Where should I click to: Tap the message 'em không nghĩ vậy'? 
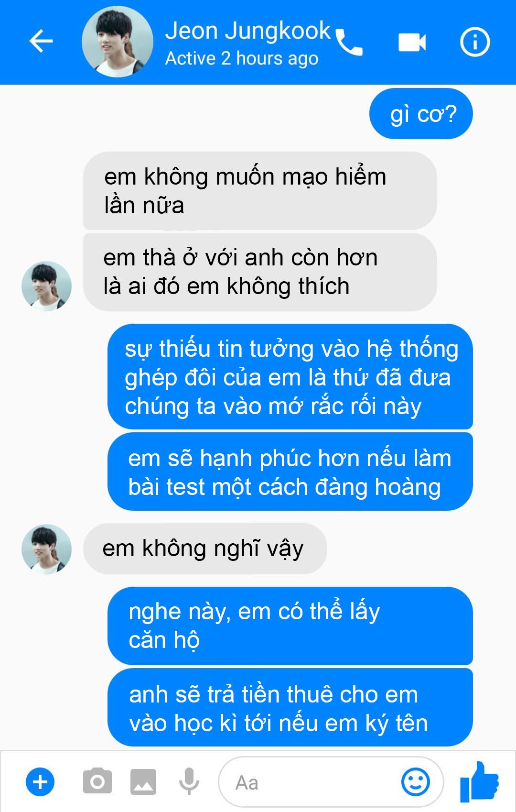click(205, 549)
